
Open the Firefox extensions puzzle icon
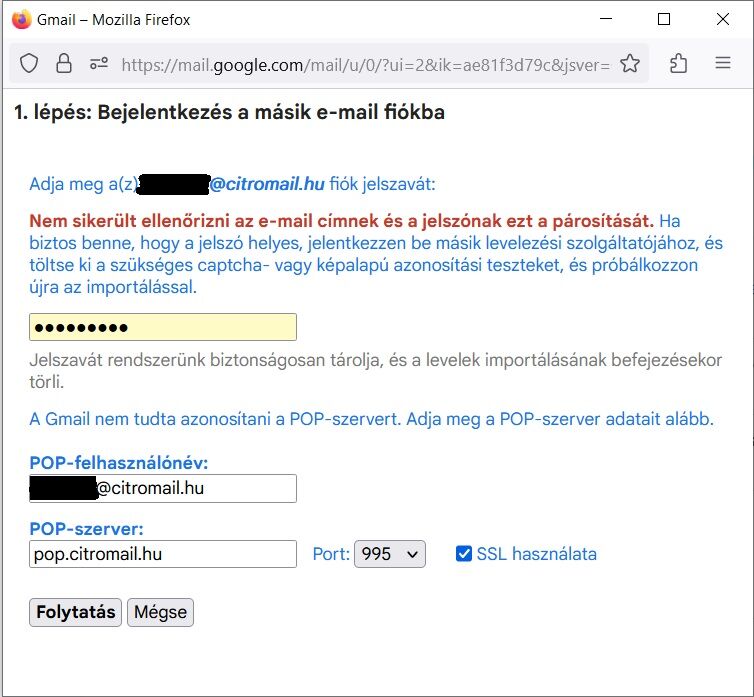(678, 64)
